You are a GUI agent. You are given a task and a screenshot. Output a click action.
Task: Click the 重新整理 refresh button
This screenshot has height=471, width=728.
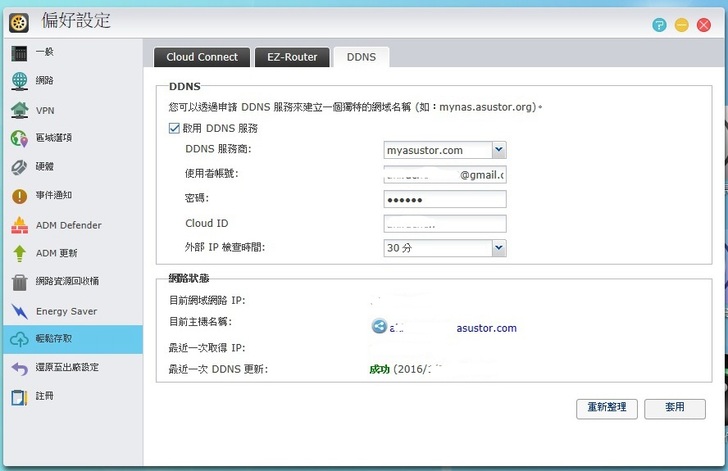pyautogui.click(x=607, y=409)
